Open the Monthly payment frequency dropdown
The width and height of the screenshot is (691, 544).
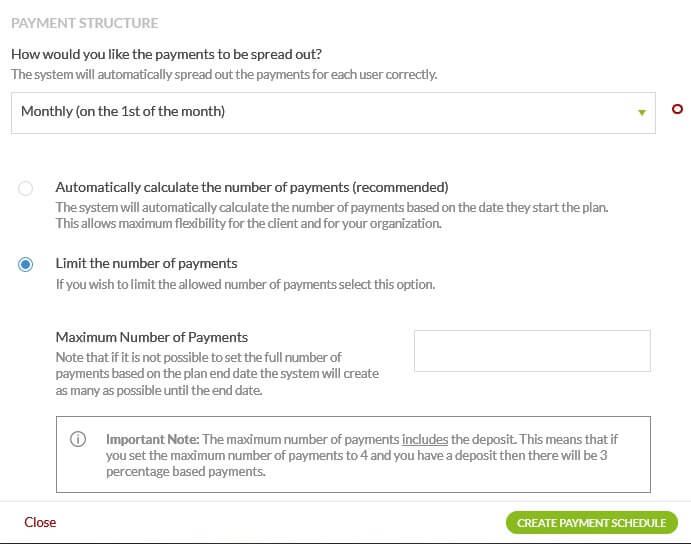coord(332,112)
